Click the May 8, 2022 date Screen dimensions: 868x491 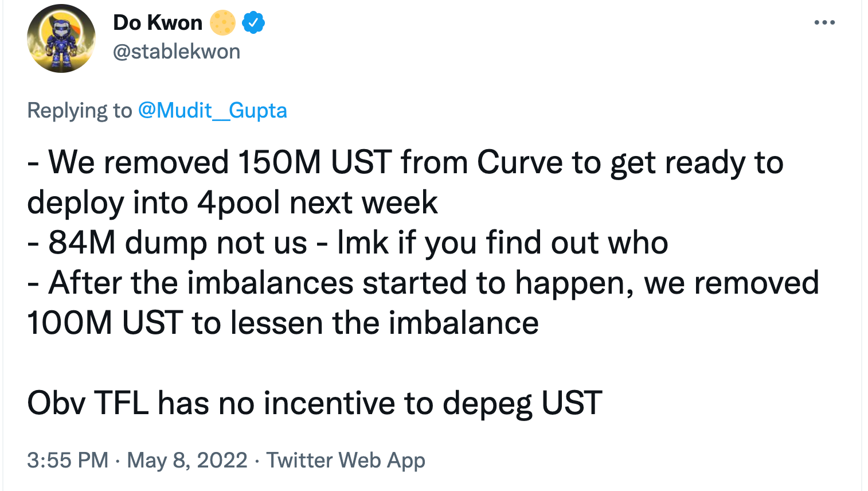click(x=187, y=460)
